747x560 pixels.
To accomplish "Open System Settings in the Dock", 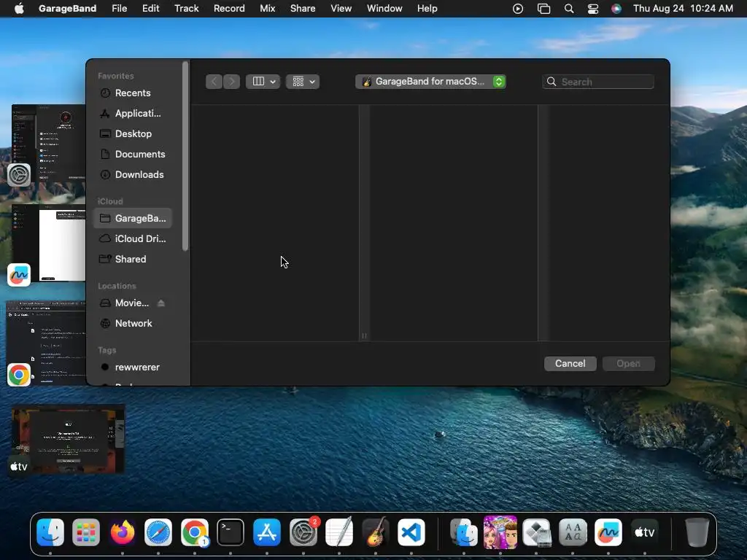I will (303, 532).
